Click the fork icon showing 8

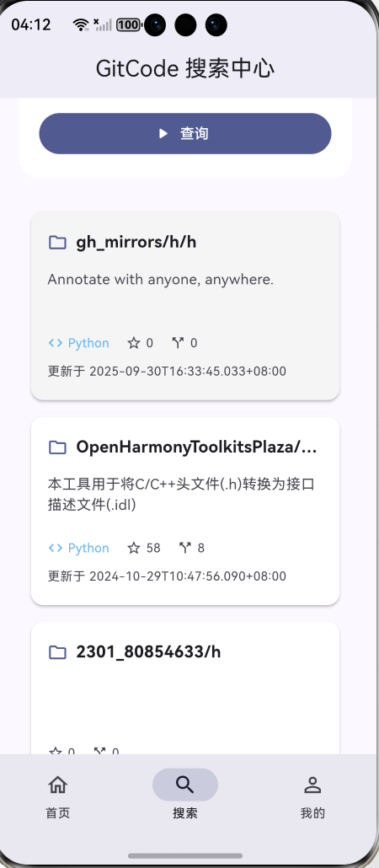[184, 548]
